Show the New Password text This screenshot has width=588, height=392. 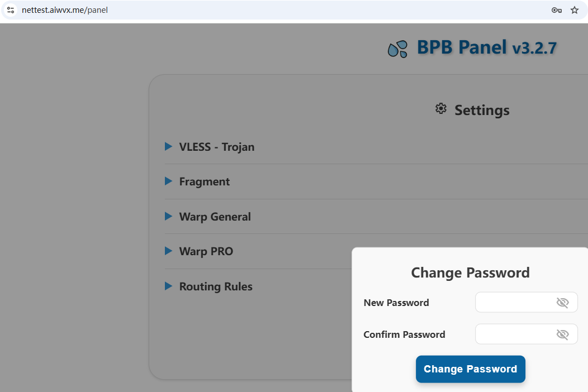click(x=562, y=303)
